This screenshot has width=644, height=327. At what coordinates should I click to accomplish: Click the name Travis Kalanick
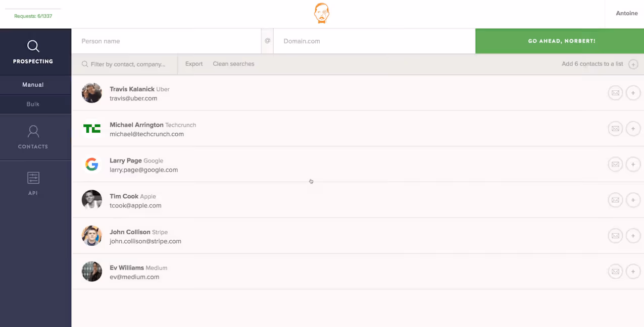point(132,89)
